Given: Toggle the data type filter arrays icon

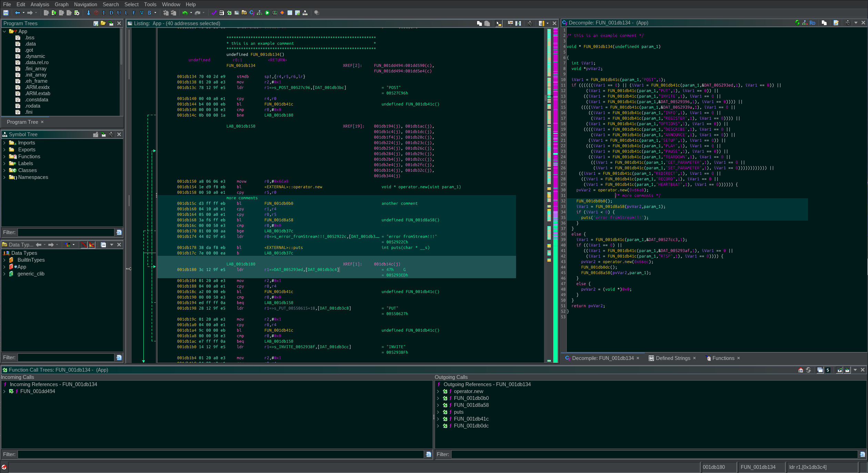Looking at the screenshot, I should click(x=84, y=245).
